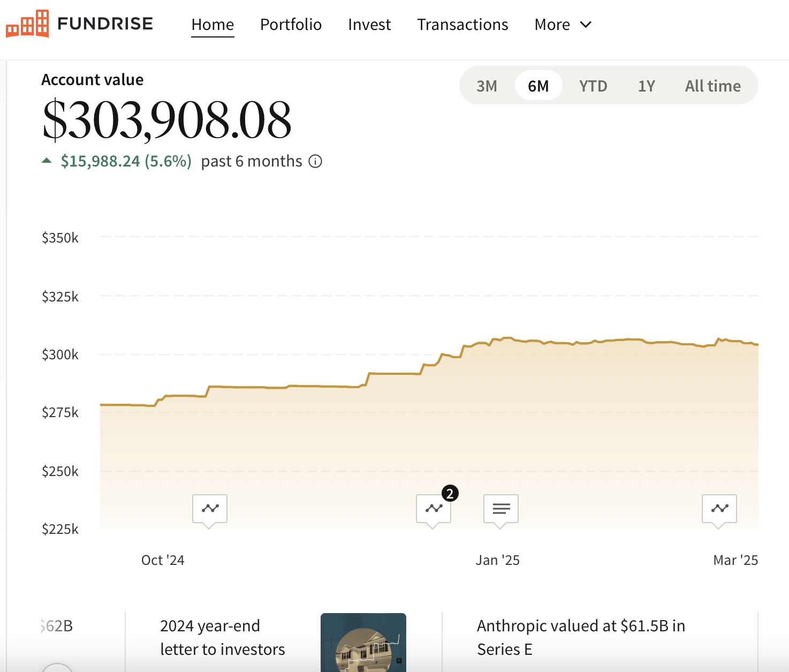The width and height of the screenshot is (789, 672).
Task: Click the $275k axis label
Action: click(60, 412)
